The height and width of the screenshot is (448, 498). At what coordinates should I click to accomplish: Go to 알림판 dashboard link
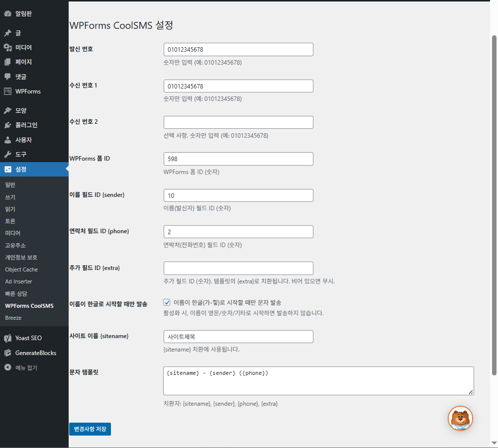tap(23, 13)
